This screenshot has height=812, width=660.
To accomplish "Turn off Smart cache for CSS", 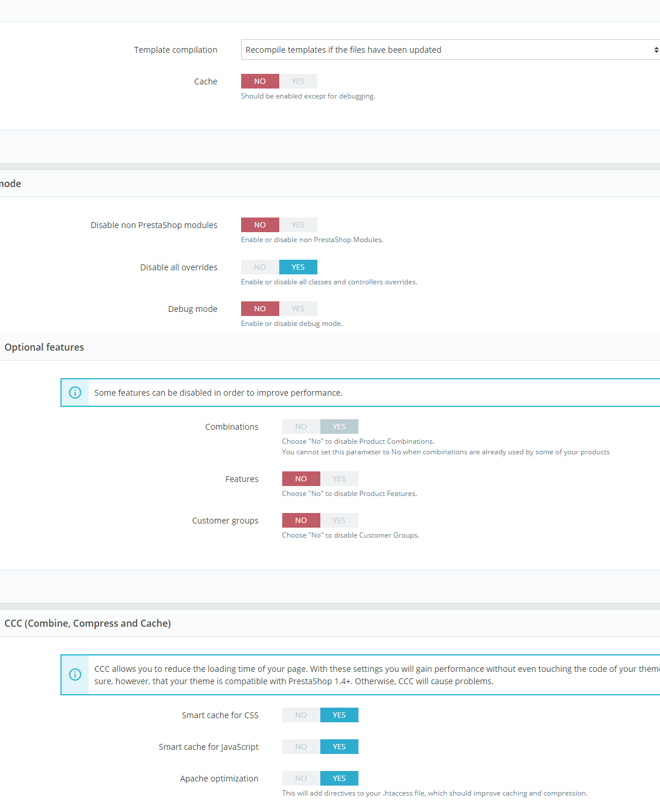I will (x=301, y=715).
